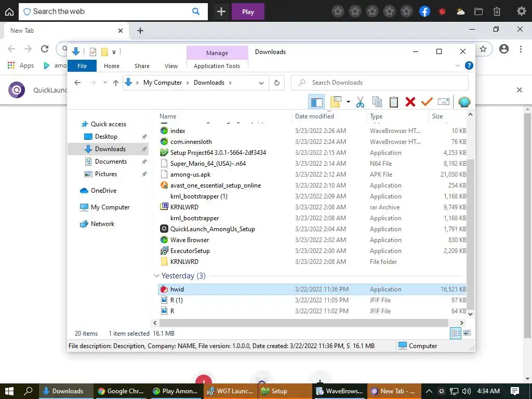Open the Application Tools tab
This screenshot has width=532, height=399.
click(217, 66)
